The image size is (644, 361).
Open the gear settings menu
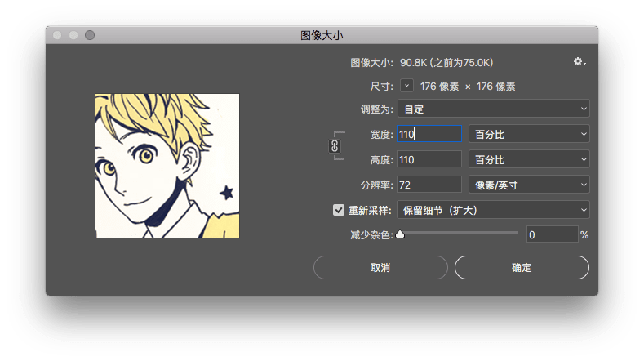click(580, 62)
